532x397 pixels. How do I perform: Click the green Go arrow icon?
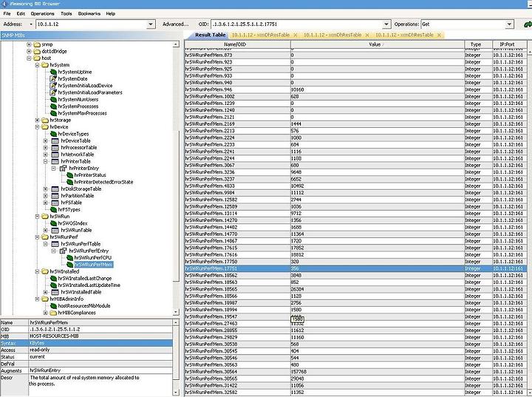[x=528, y=24]
